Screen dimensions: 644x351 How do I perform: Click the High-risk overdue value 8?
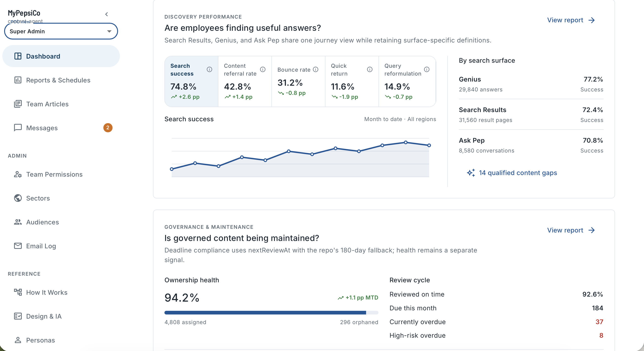[x=601, y=335]
